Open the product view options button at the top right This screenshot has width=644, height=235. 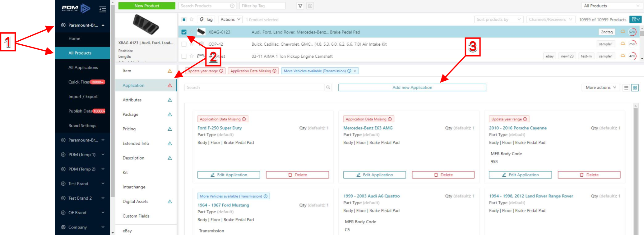coord(635,19)
